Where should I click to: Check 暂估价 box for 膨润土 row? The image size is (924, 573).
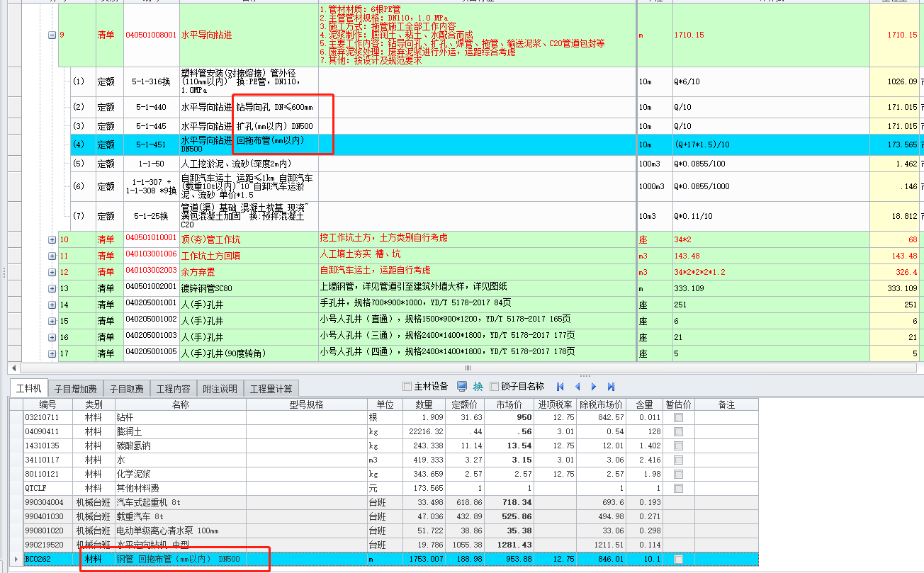(679, 432)
